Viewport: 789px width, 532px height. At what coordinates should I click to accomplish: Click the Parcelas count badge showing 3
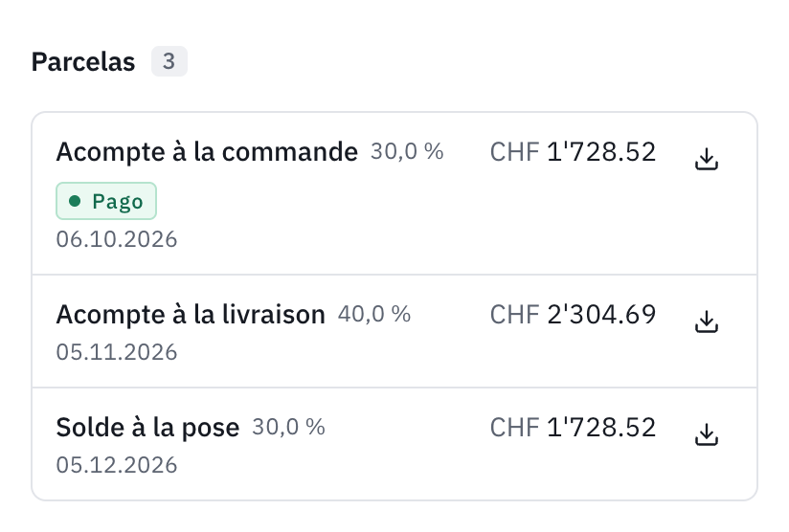[x=169, y=61]
